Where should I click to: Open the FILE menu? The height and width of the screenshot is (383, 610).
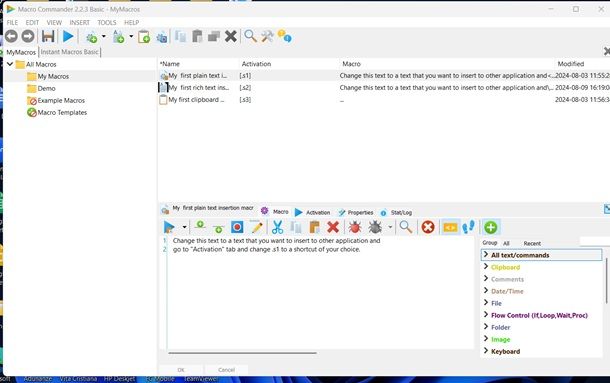(x=12, y=23)
